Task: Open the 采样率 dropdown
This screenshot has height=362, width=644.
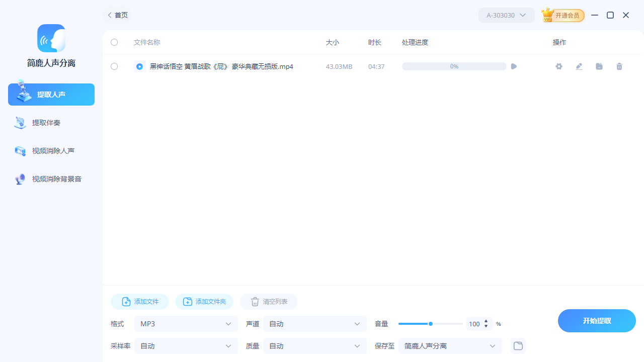Action: click(x=186, y=346)
